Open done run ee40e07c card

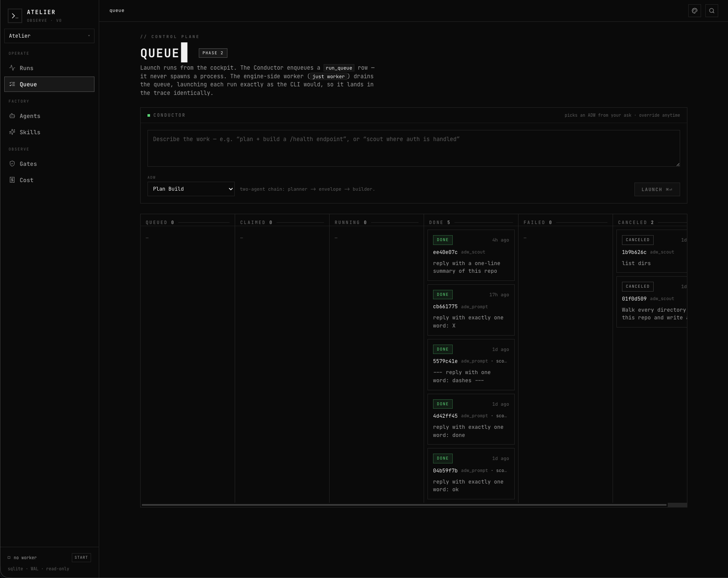pyautogui.click(x=471, y=255)
